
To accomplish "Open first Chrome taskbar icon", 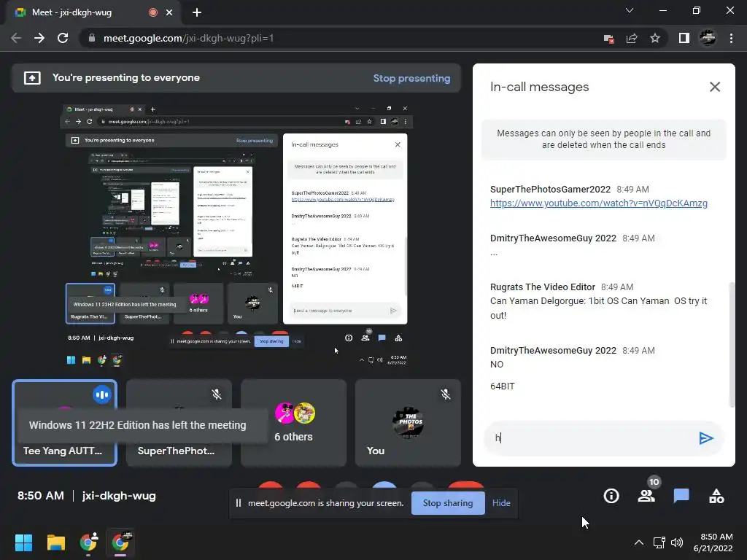I will pos(88,542).
